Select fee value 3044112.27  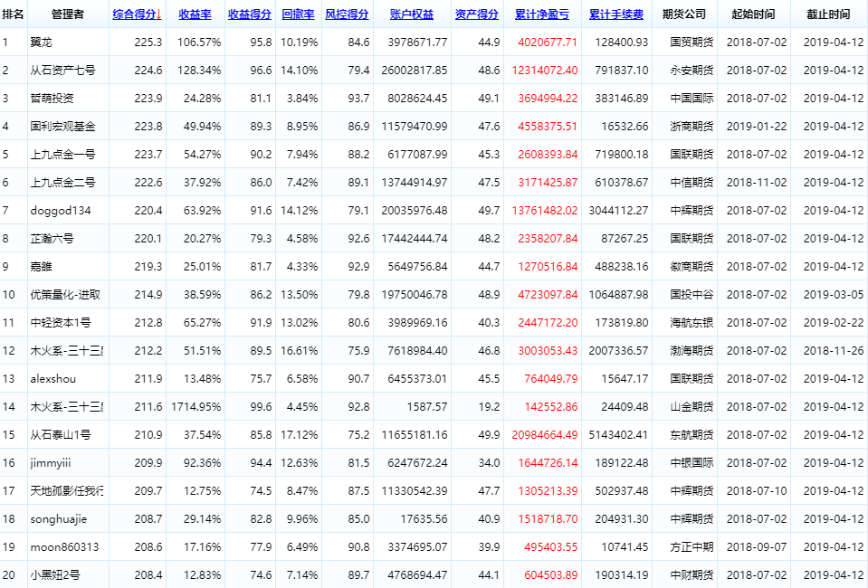point(618,211)
